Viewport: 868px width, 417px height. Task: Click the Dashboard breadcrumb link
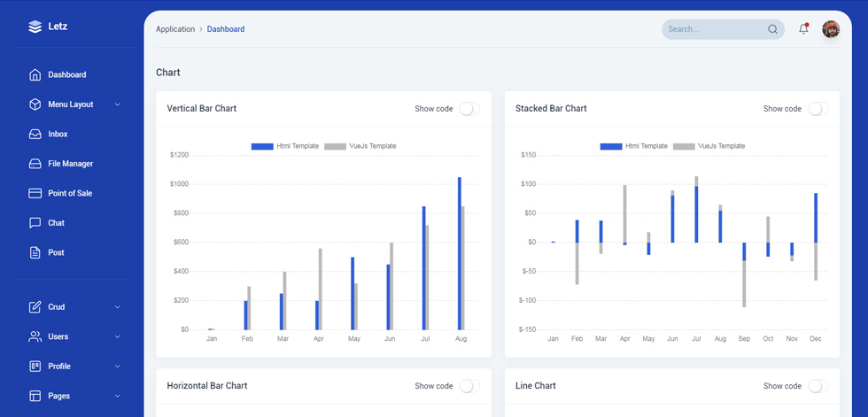(226, 29)
